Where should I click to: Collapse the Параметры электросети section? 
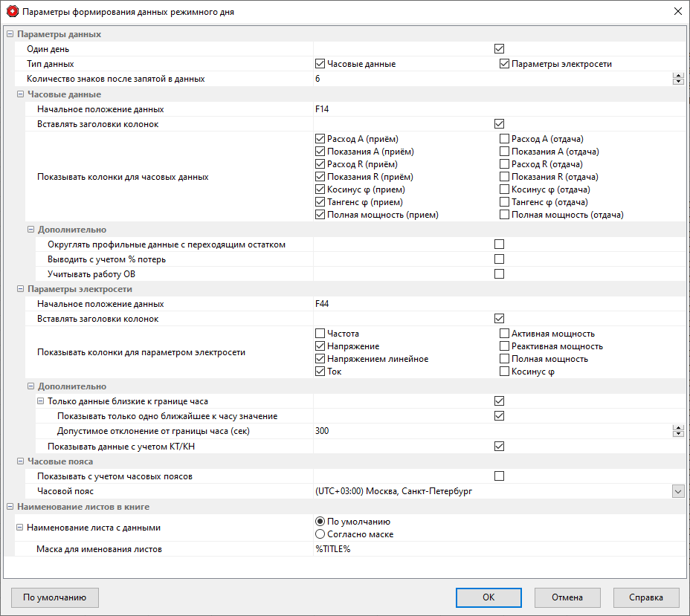coord(10,289)
